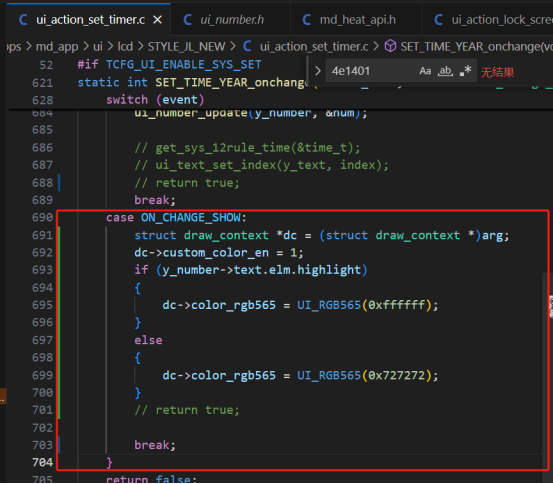The image size is (553, 484).
Task: Open the ui breadcrumb folder
Action: tap(98, 47)
